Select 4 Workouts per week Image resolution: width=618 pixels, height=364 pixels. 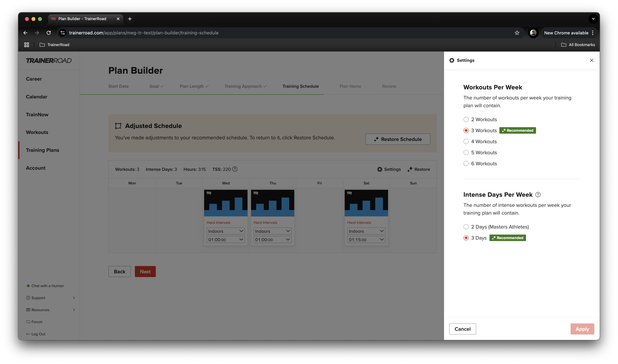coord(480,141)
